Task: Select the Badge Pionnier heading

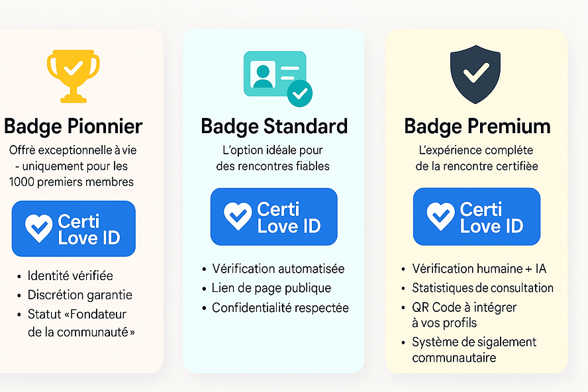Action: [x=73, y=126]
